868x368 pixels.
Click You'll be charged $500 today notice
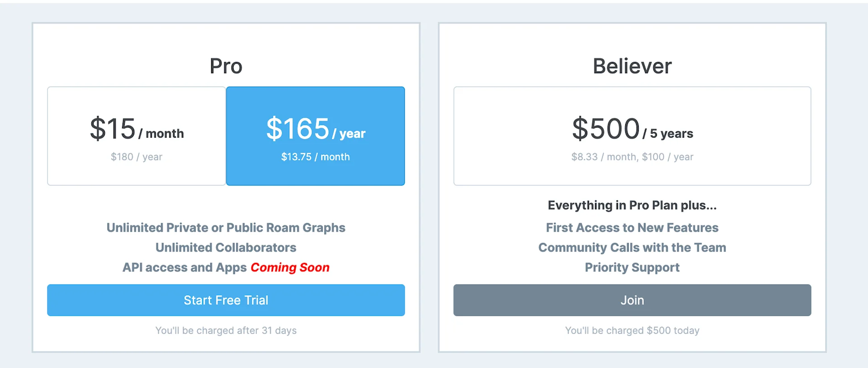(x=632, y=330)
